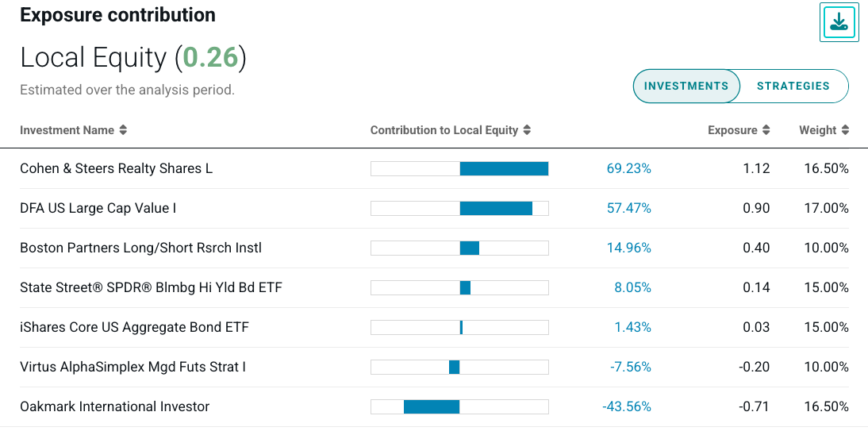Click the 69.23% contribution value
Image resolution: width=868 pixels, height=435 pixels.
tap(628, 168)
